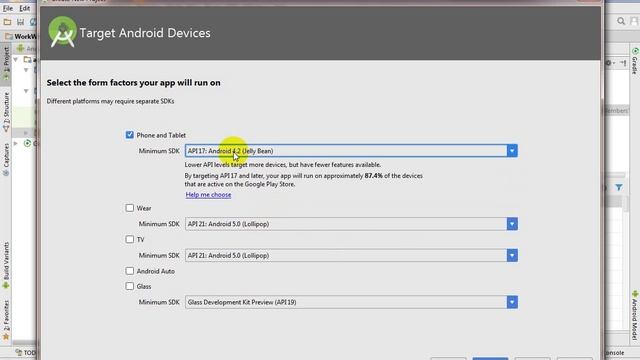Click the WorkW breadcrumb folder
640x360 pixels.
20,36
